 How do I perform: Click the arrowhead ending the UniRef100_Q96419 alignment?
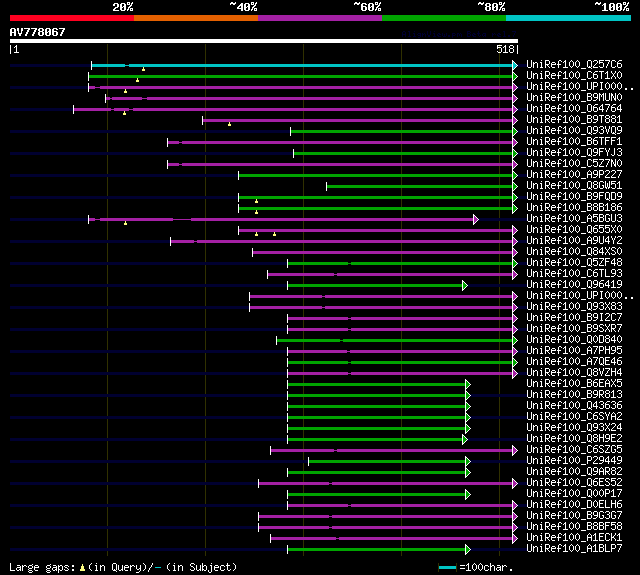pos(465,286)
